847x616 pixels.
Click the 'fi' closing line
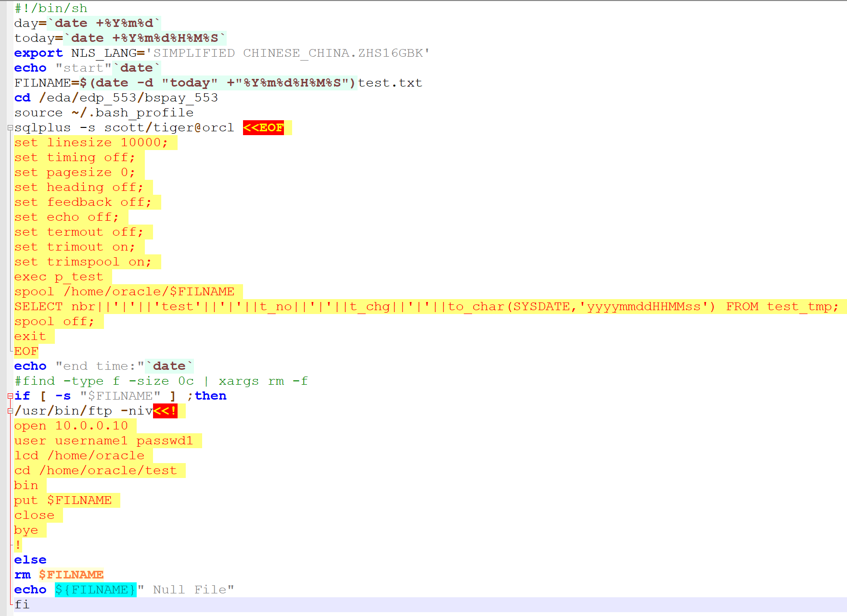(x=22, y=605)
